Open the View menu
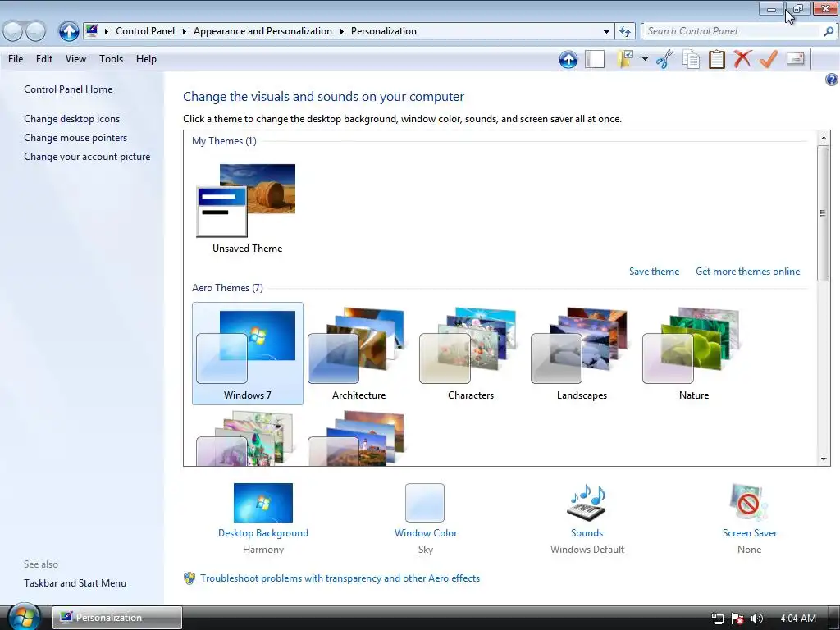This screenshot has height=630, width=840. 75,59
